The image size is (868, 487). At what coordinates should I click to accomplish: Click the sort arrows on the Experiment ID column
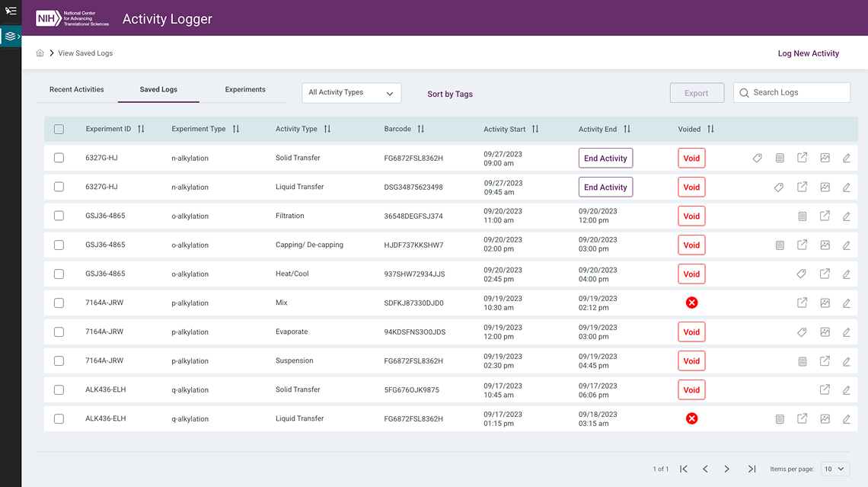coord(142,129)
